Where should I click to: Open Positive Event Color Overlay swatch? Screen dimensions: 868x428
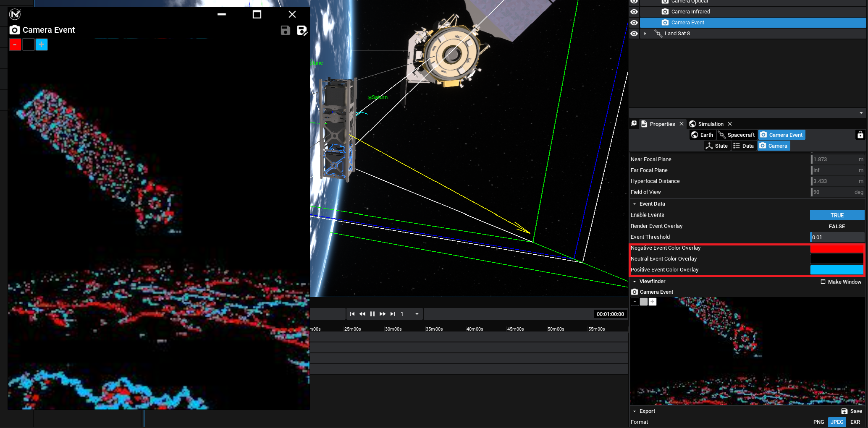[x=837, y=270]
